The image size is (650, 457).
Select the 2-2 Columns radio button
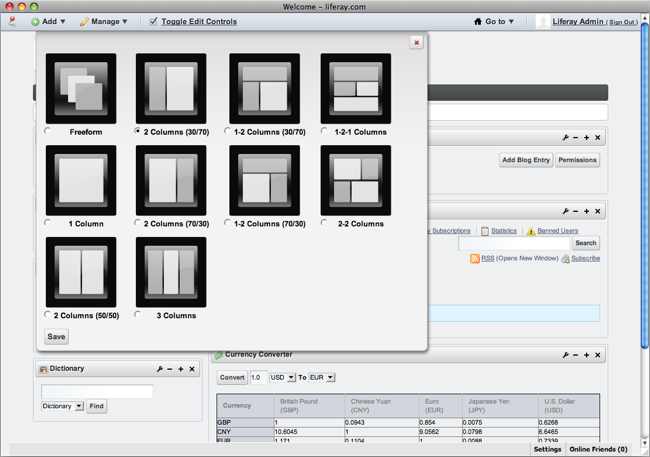pyautogui.click(x=324, y=223)
